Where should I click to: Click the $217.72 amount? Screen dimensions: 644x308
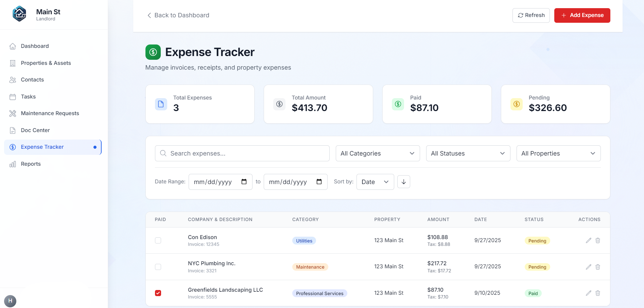[437, 263]
